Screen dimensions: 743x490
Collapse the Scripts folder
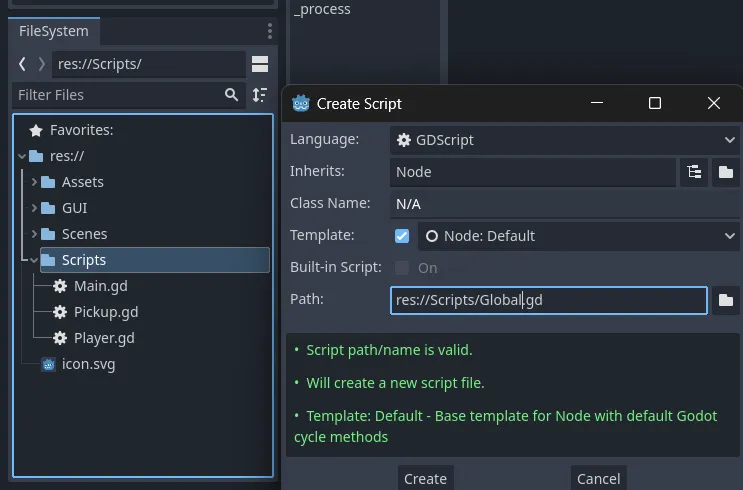[x=34, y=260]
